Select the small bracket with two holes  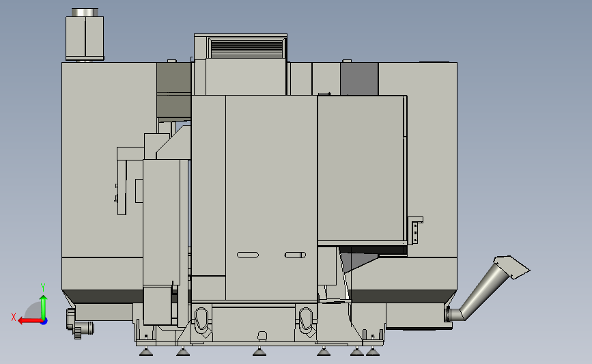coord(415,230)
